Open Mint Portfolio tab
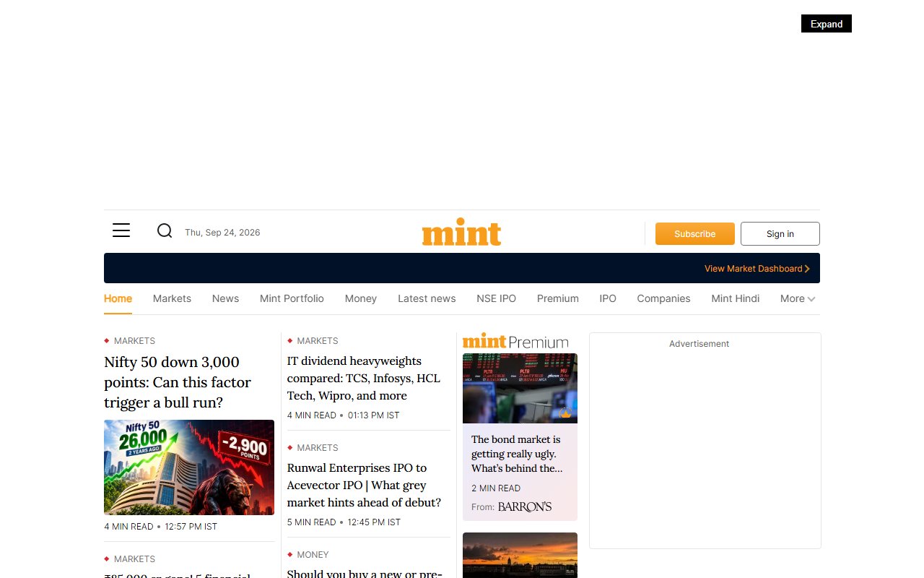The image size is (924, 578). point(292,299)
